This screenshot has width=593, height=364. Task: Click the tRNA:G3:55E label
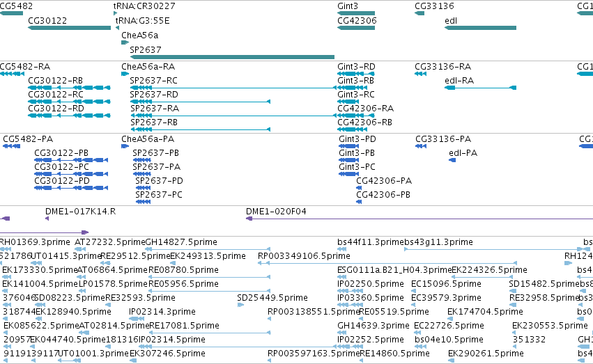(x=143, y=21)
